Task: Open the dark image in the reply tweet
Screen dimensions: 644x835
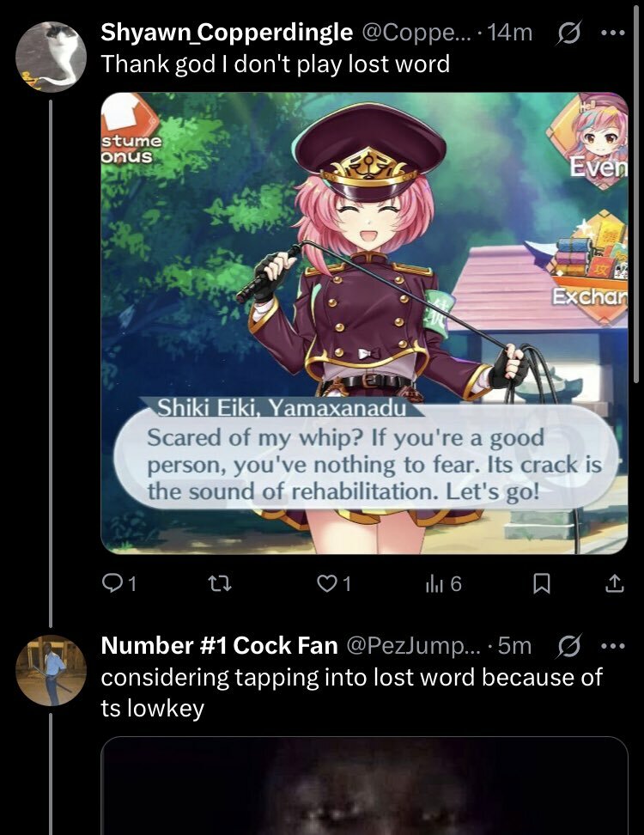Action: [365, 786]
